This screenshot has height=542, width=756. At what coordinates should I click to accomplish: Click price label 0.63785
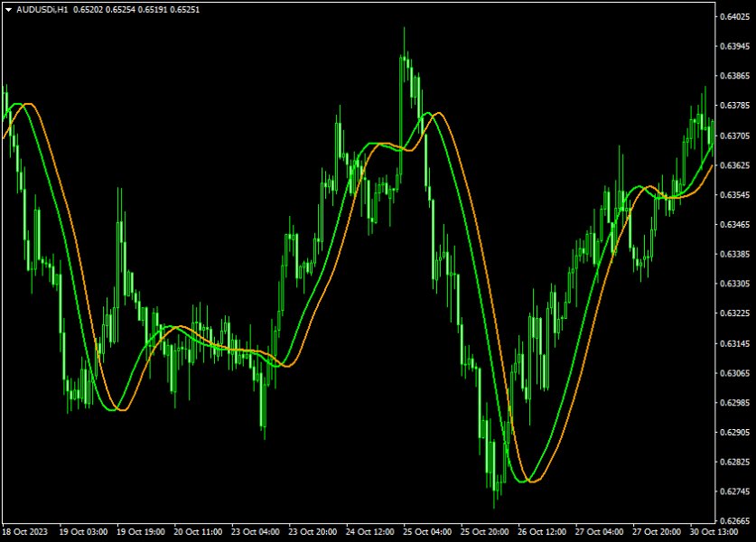click(735, 105)
